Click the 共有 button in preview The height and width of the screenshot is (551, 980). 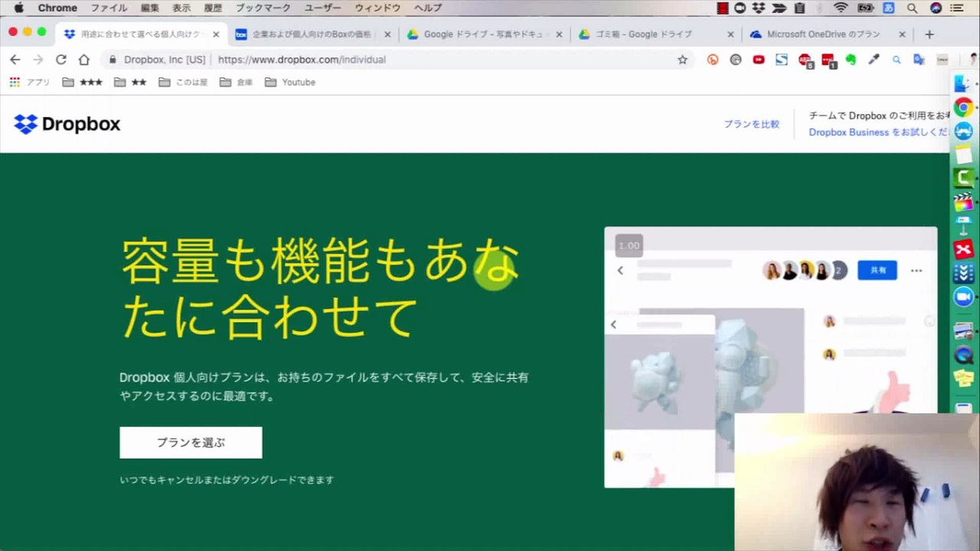(877, 270)
